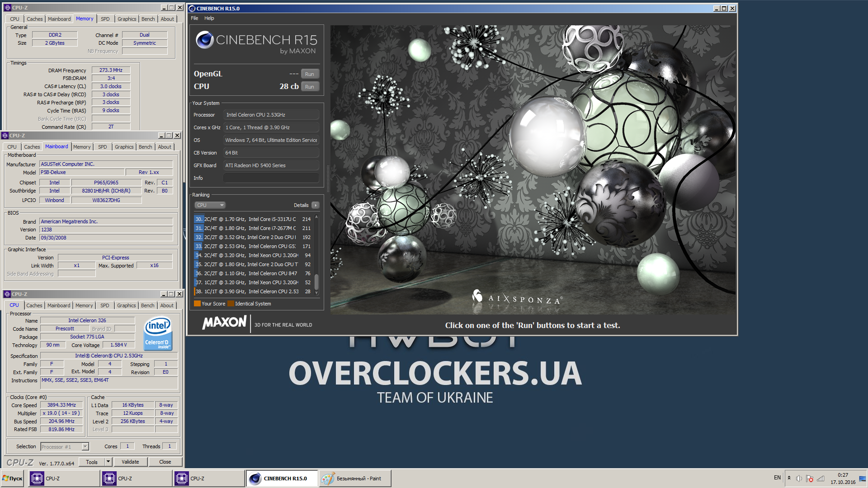Click the clock showing 0:27 17.10.2016
Viewport: 868px width, 488px height.
click(x=843, y=479)
